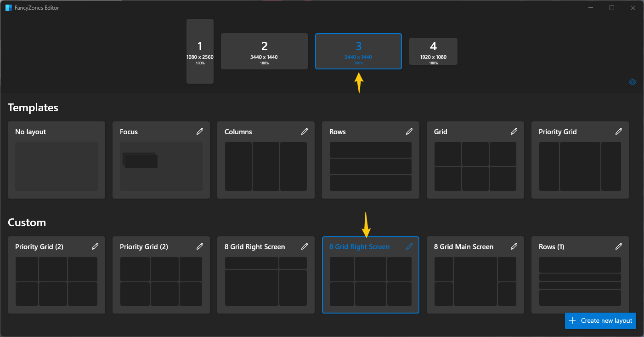Select the currently active monitor 3
The image size is (644, 337).
(x=358, y=51)
